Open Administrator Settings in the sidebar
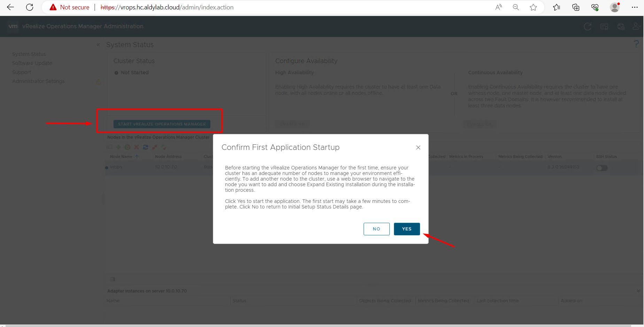The image size is (644, 327). point(38,81)
